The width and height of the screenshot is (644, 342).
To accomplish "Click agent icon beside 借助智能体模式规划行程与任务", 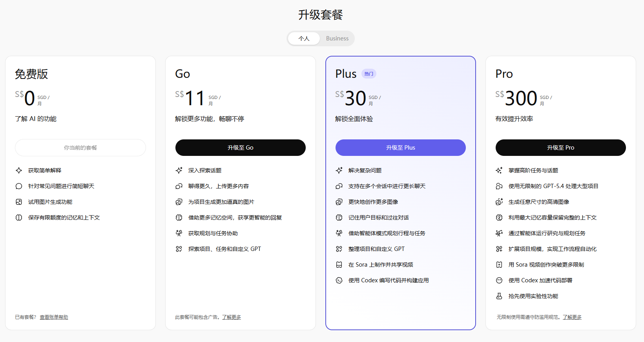I will click(339, 233).
